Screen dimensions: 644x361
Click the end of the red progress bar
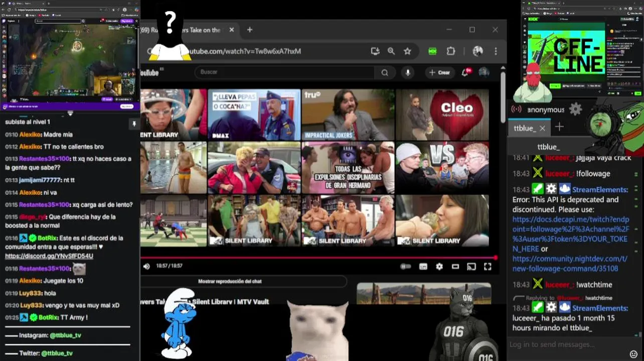point(495,258)
